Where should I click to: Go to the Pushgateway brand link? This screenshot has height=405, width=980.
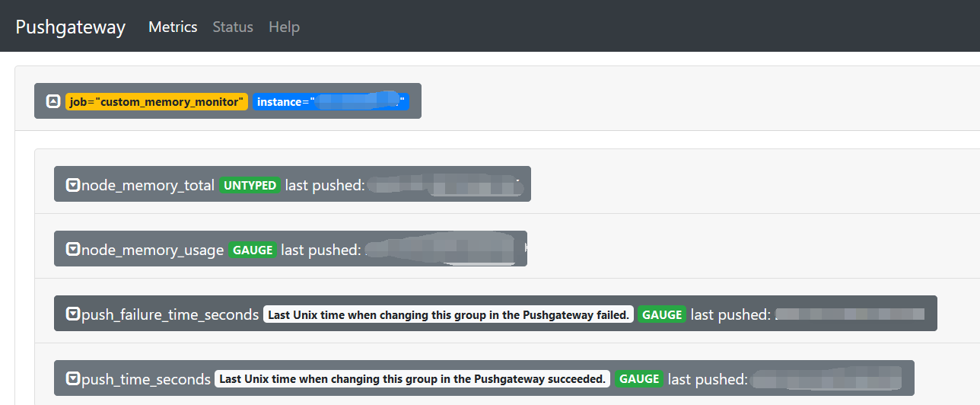[71, 27]
